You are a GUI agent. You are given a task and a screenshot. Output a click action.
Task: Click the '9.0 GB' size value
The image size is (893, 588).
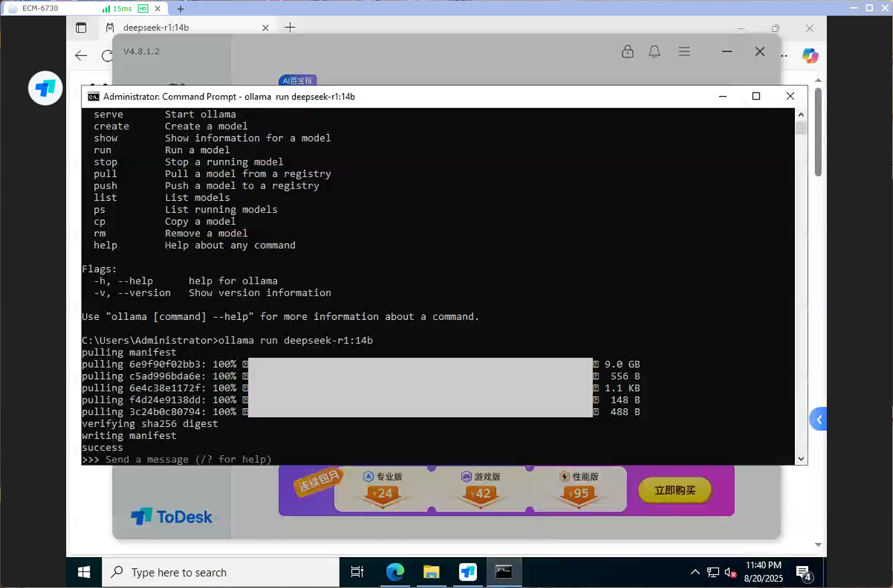622,364
